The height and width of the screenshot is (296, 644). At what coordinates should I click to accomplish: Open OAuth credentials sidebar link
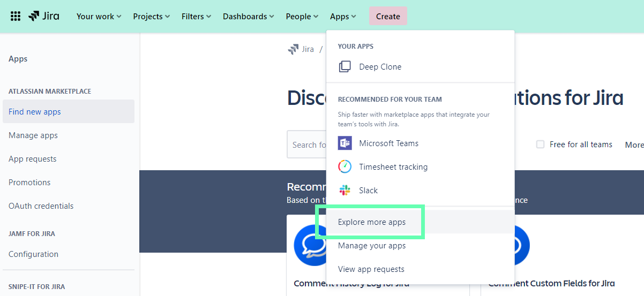point(41,206)
